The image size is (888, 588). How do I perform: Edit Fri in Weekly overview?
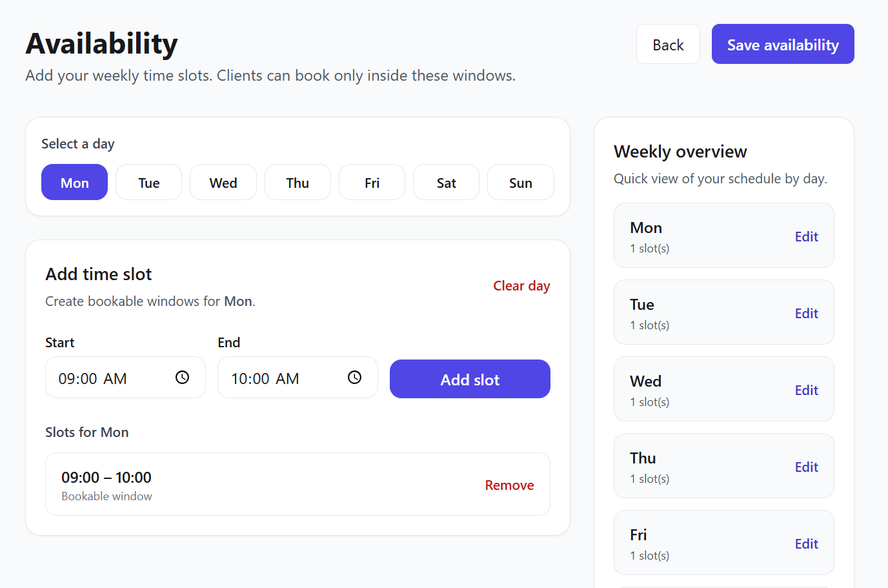pos(806,544)
